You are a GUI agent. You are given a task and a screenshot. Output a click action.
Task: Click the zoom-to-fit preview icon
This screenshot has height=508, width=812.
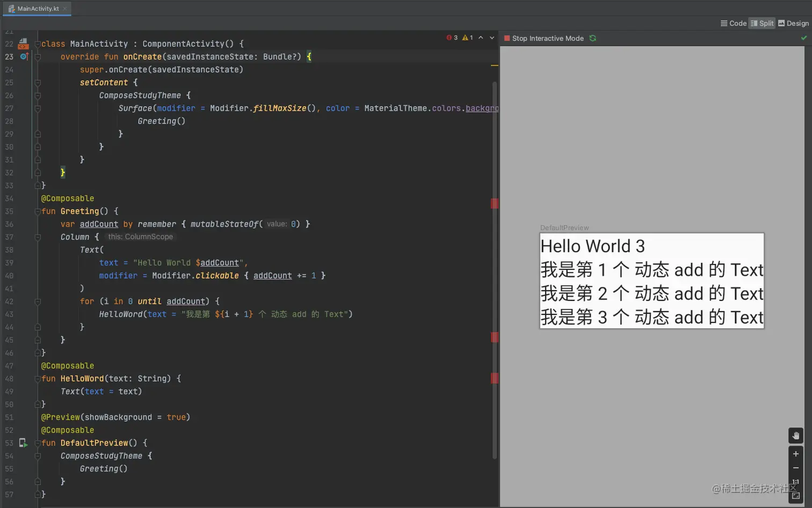point(795,496)
